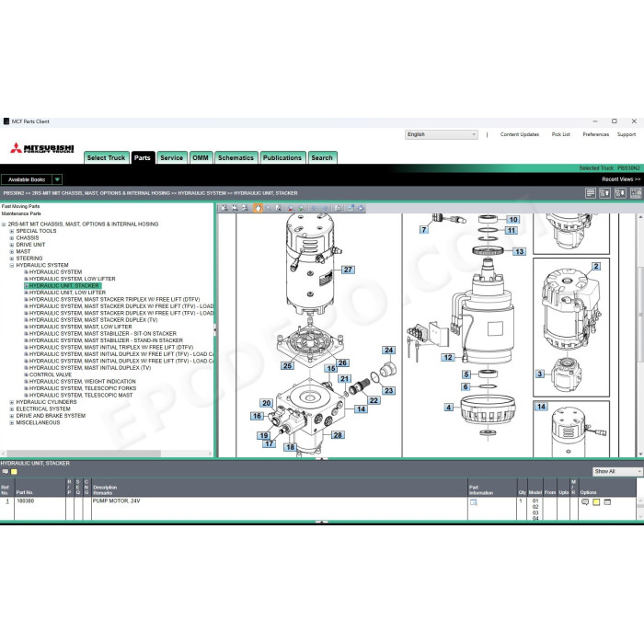
Task: Expand the MISCELLANEOUS tree node
Action: click(x=11, y=422)
